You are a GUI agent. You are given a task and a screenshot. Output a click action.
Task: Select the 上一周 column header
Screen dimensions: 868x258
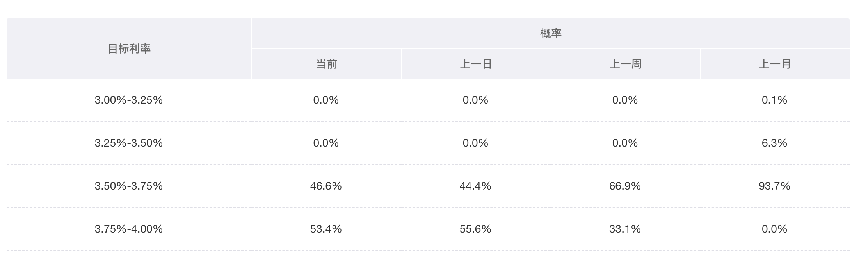point(625,64)
